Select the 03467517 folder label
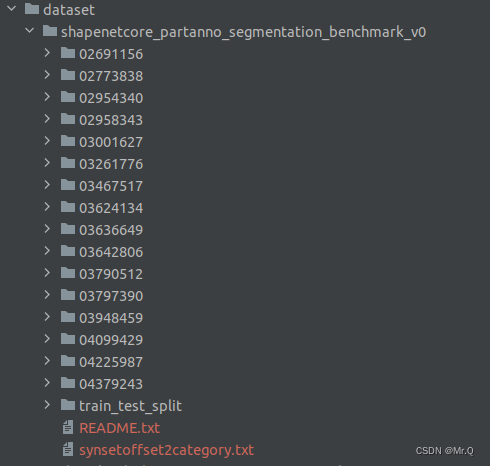Viewport: 490px width, 466px height. coord(111,186)
